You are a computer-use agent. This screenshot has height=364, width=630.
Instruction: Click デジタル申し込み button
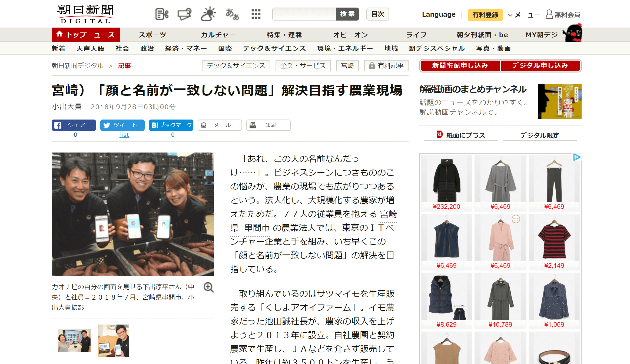click(x=540, y=66)
